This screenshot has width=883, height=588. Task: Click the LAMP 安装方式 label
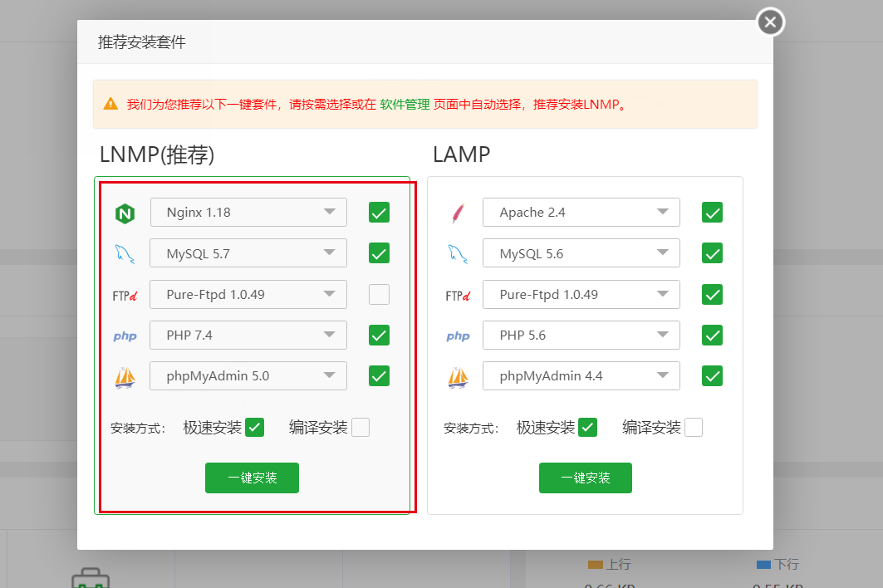471,429
